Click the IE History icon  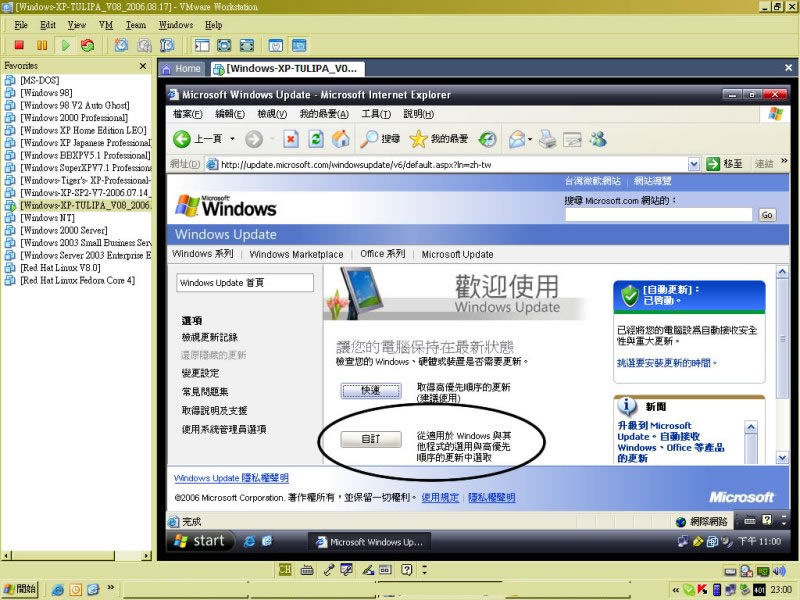click(488, 139)
